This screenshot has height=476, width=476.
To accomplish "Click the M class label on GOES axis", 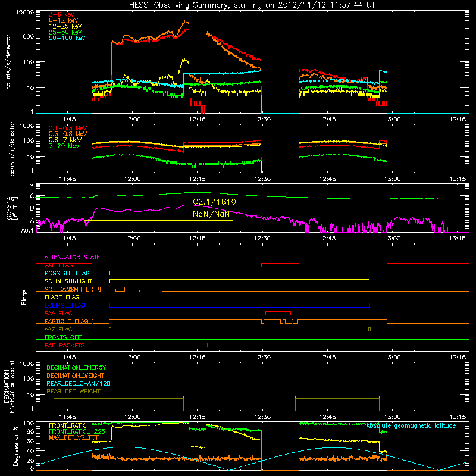I will (32, 185).
